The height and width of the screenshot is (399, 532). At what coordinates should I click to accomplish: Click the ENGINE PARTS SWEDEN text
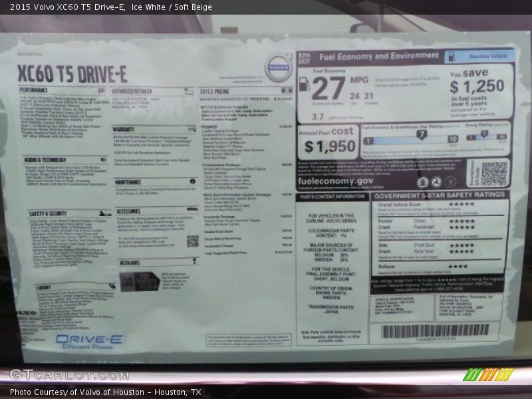[x=331, y=295]
